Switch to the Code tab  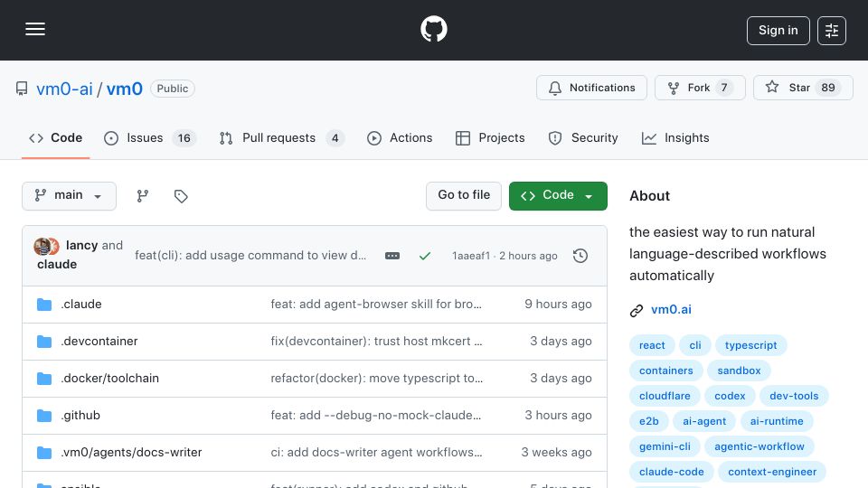tap(55, 137)
